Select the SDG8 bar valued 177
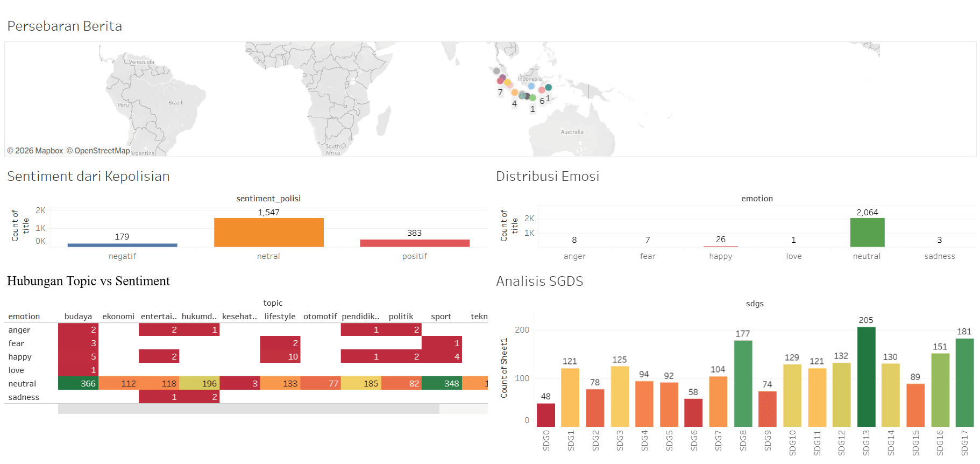This screenshot has width=980, height=464. click(743, 384)
